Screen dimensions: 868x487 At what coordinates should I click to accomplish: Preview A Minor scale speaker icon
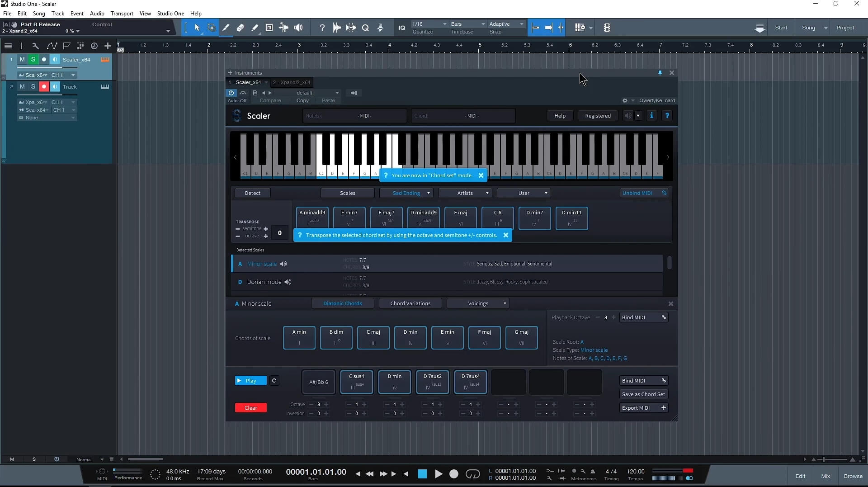coord(283,264)
